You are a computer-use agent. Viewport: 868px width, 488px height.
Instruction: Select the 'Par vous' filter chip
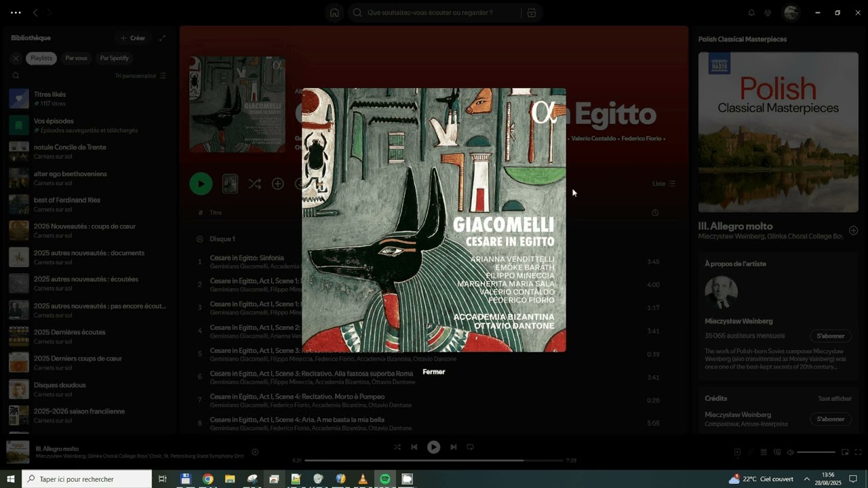(x=76, y=58)
